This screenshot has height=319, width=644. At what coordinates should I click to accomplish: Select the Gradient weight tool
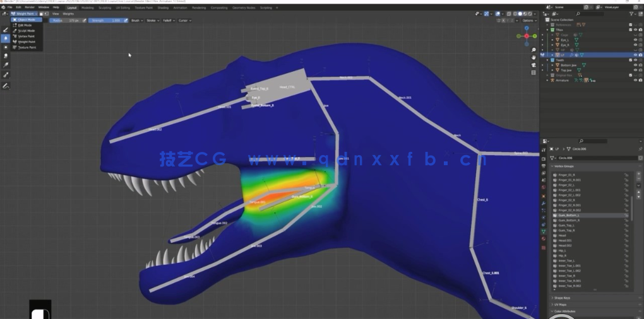[5, 65]
